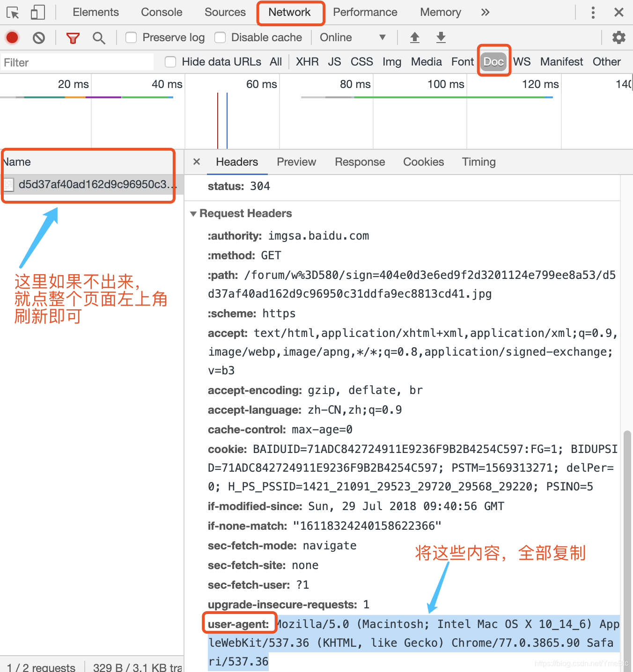Open the Online throttling dropdown
This screenshot has height=672, width=633.
(x=353, y=37)
